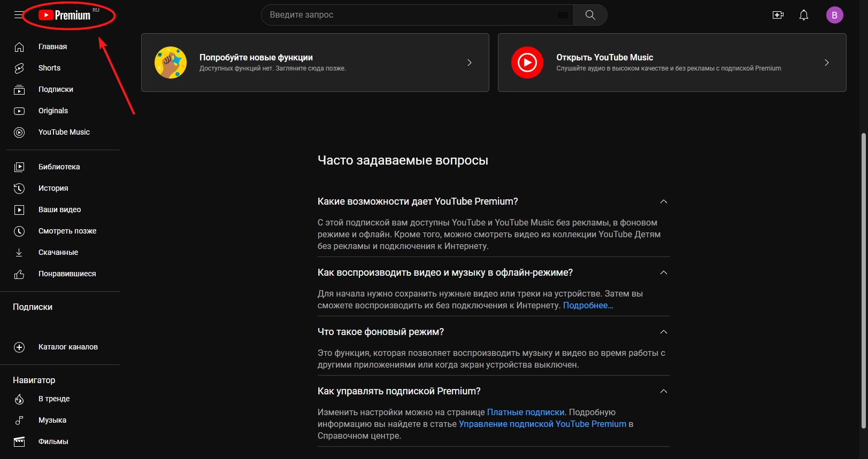Image resolution: width=868 pixels, height=459 pixels.
Task: Click the page vertical scrollbar
Action: click(863, 281)
